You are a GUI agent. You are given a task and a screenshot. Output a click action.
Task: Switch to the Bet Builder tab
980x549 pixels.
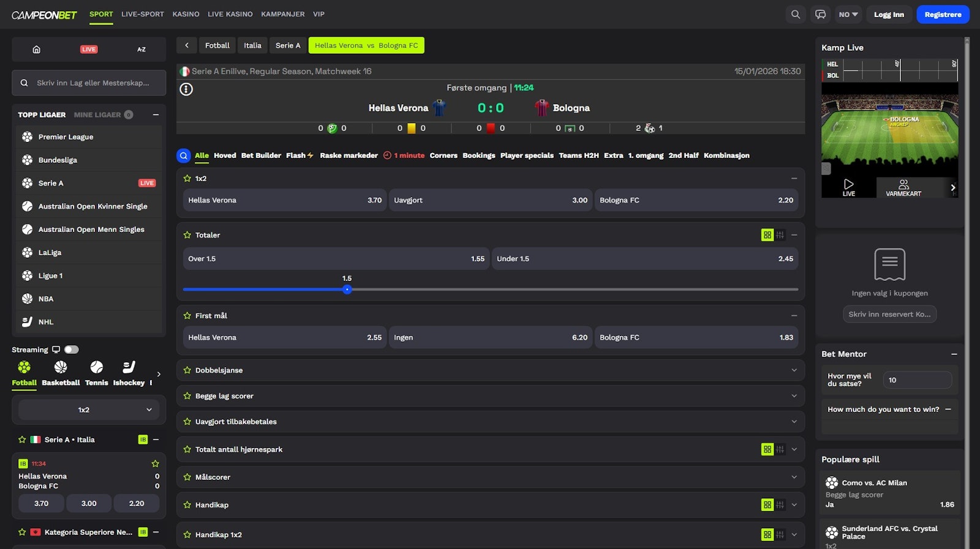[261, 155]
